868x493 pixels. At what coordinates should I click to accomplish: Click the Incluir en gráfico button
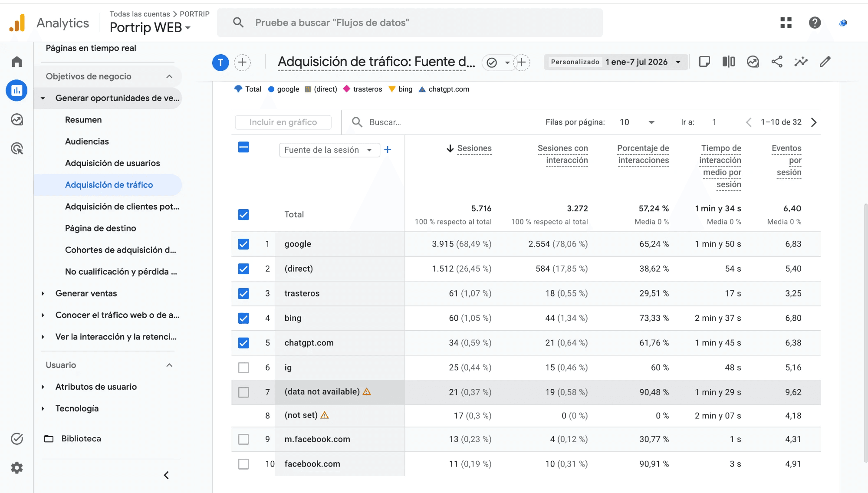coord(283,122)
